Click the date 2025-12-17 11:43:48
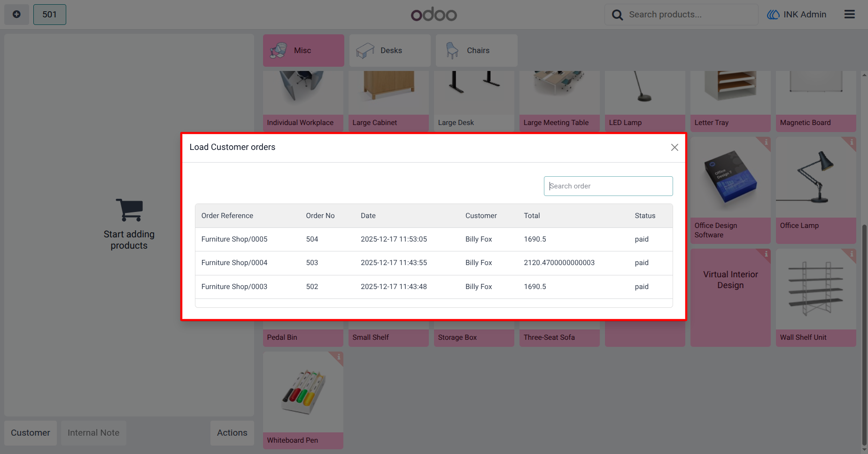The width and height of the screenshot is (868, 454). (x=394, y=287)
